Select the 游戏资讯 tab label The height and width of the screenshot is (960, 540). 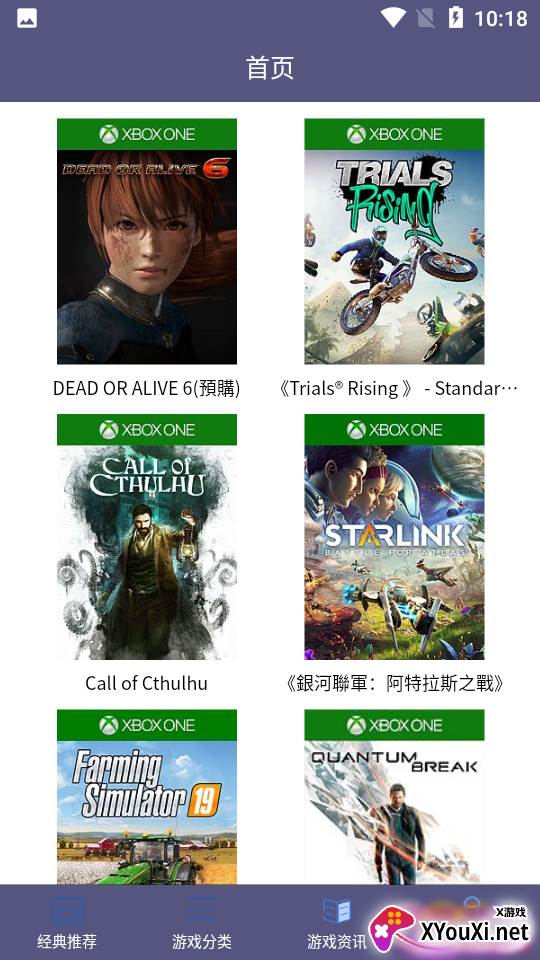click(337, 941)
